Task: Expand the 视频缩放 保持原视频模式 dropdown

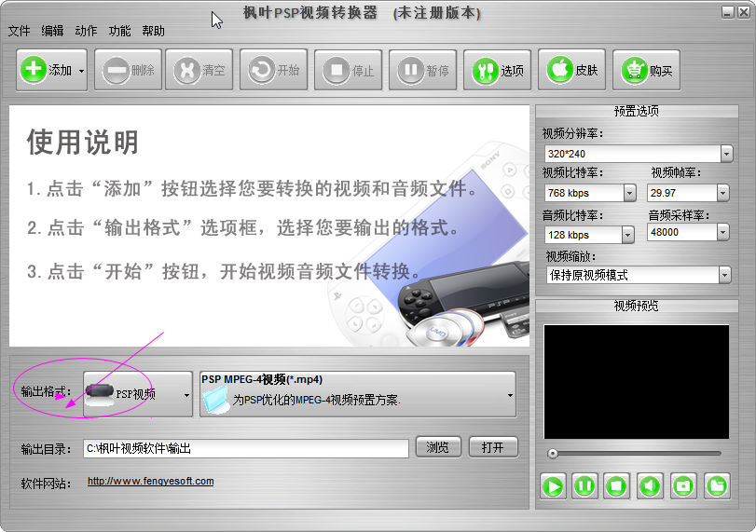Action: click(x=724, y=275)
